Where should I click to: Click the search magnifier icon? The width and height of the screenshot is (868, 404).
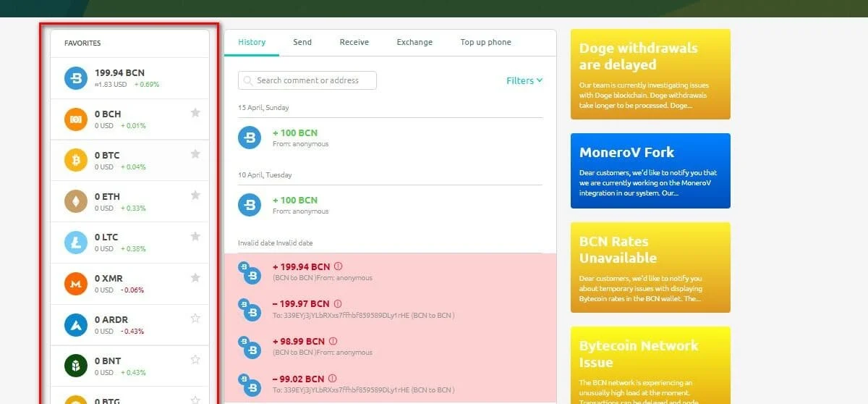(x=248, y=80)
